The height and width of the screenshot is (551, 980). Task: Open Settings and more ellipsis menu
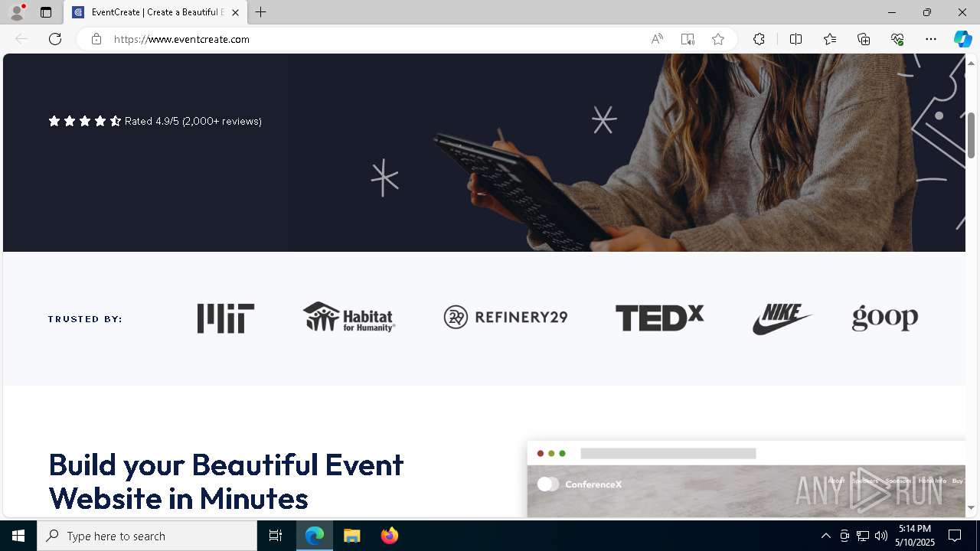click(x=931, y=39)
